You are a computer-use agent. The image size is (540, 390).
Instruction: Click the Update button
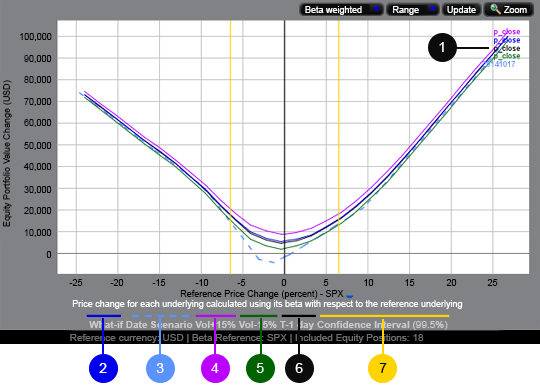pyautogui.click(x=461, y=10)
